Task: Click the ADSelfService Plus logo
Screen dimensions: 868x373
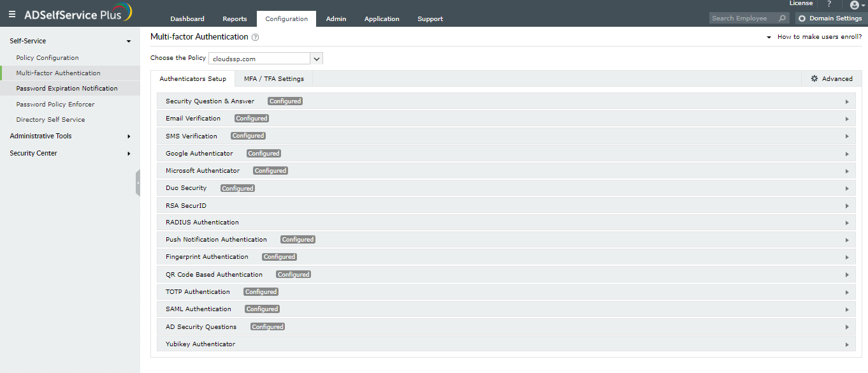Action: click(x=78, y=13)
